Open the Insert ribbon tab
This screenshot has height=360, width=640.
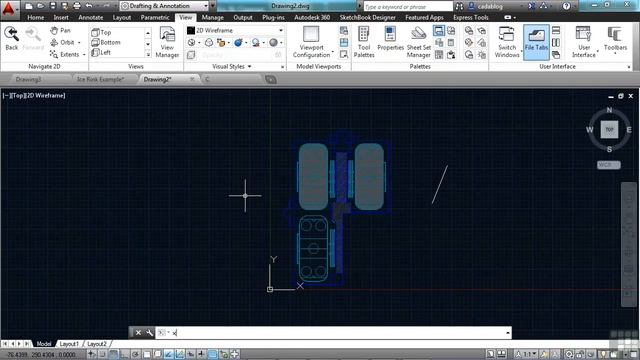click(x=61, y=18)
